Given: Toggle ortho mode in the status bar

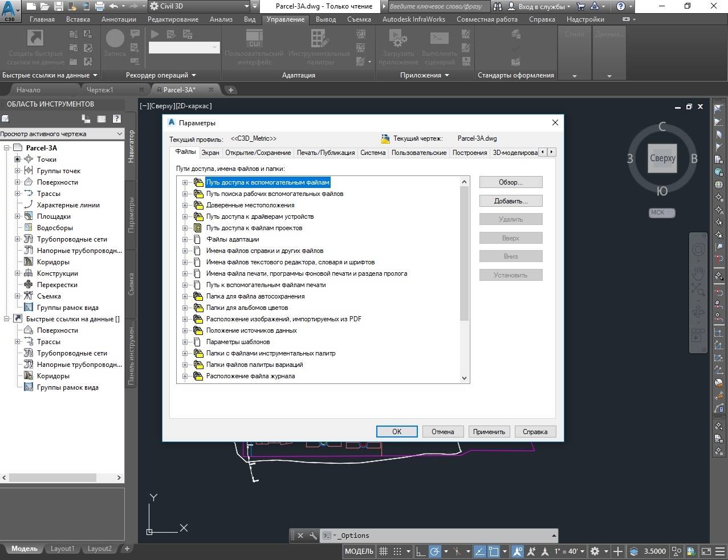Looking at the screenshot, I should coord(420,551).
